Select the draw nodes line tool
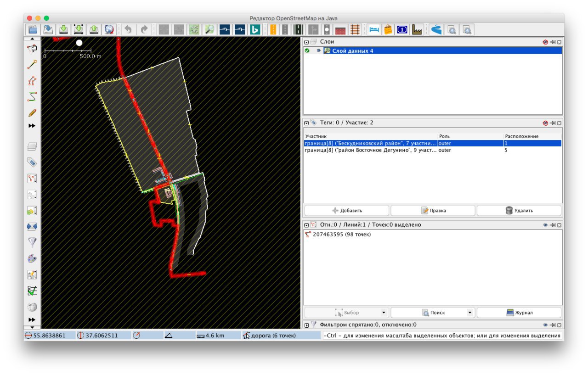This screenshot has width=588, height=375. (x=32, y=65)
